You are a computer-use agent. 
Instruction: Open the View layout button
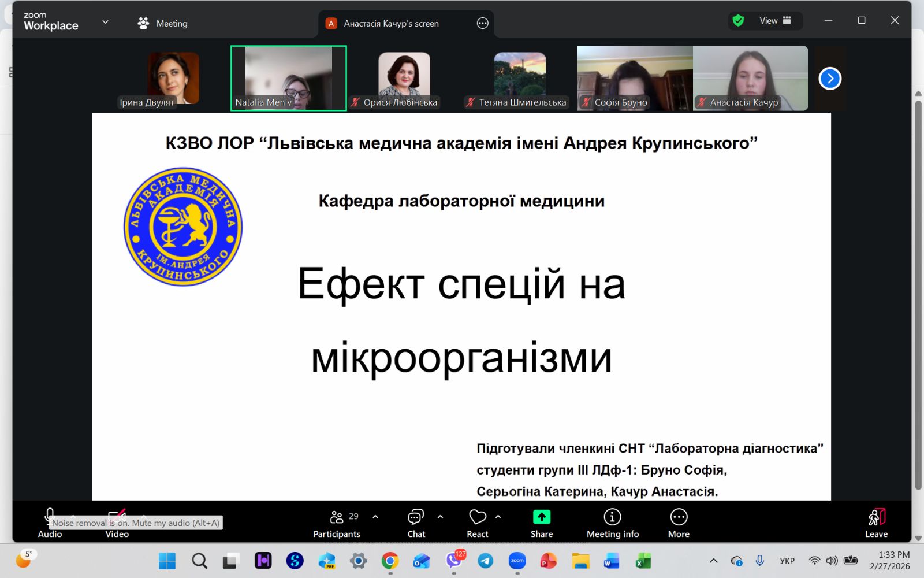(x=774, y=21)
